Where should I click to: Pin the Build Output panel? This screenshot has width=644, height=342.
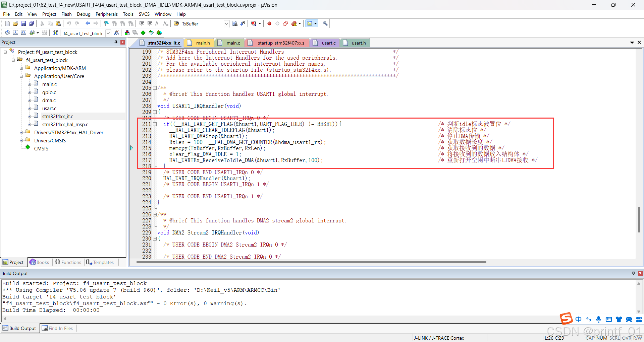tap(633, 273)
